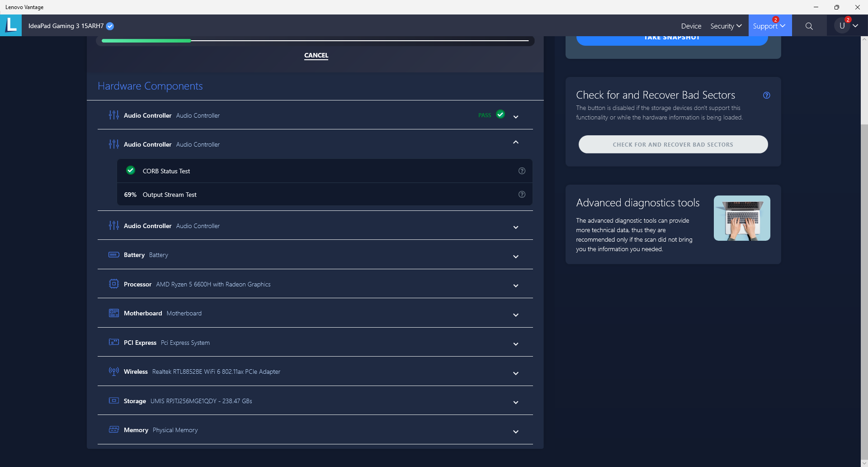This screenshot has height=467, width=868.
Task: Expand the PCI Express component row
Action: tap(515, 344)
